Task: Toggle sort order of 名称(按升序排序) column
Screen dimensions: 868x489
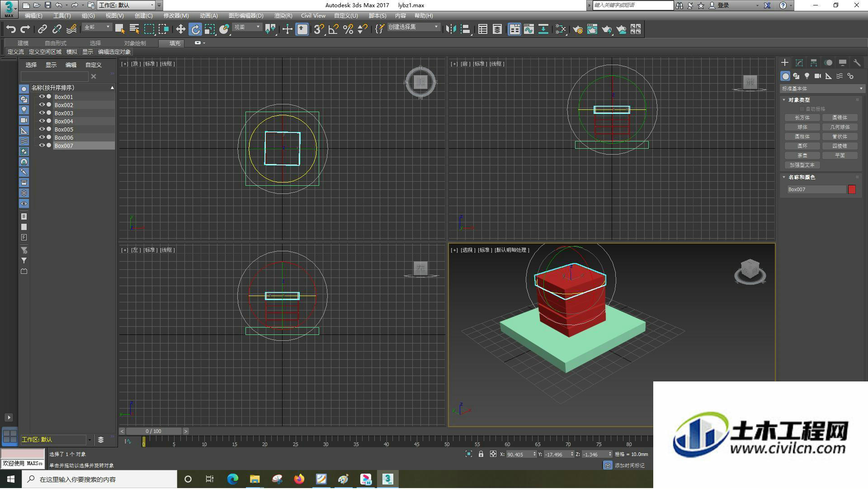Action: 72,88
